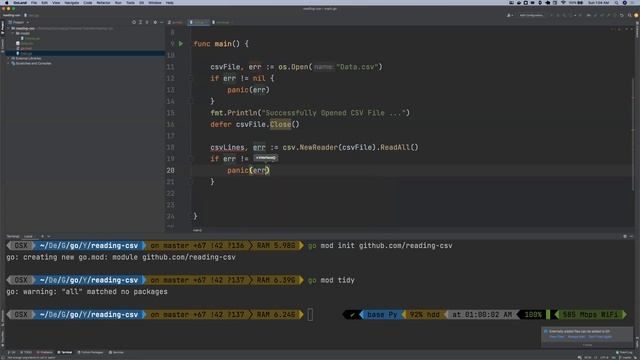Click "Data.csv" string in line 11
This screenshot has width=640, height=360.
click(358, 67)
